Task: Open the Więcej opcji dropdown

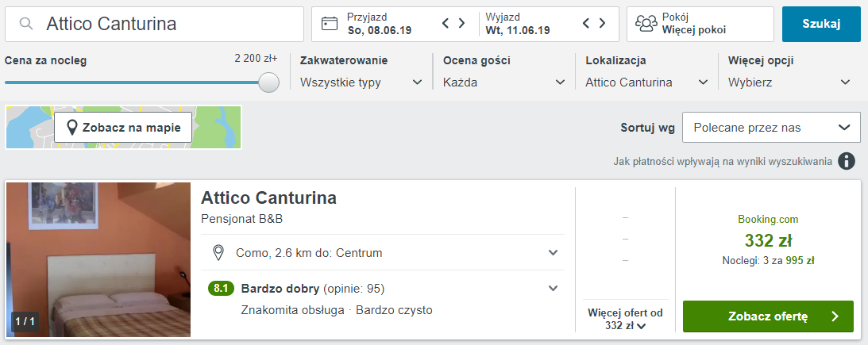Action: pyautogui.click(x=789, y=82)
